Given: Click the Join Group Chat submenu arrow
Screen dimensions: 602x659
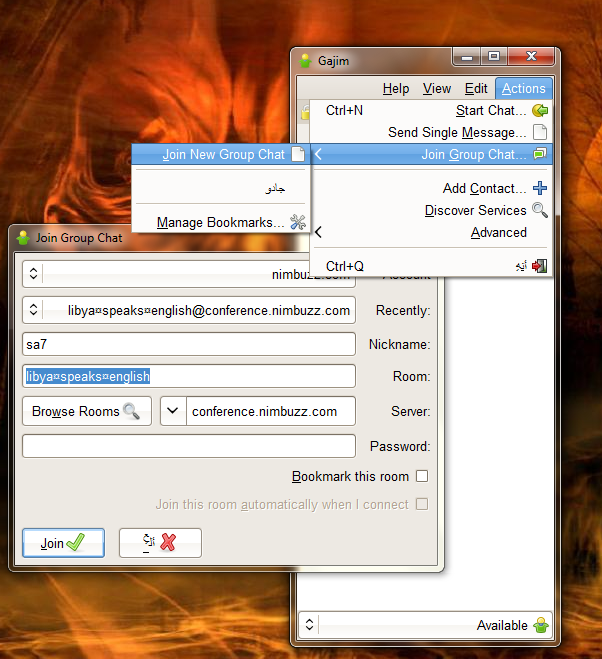Looking at the screenshot, I should pyautogui.click(x=318, y=154).
